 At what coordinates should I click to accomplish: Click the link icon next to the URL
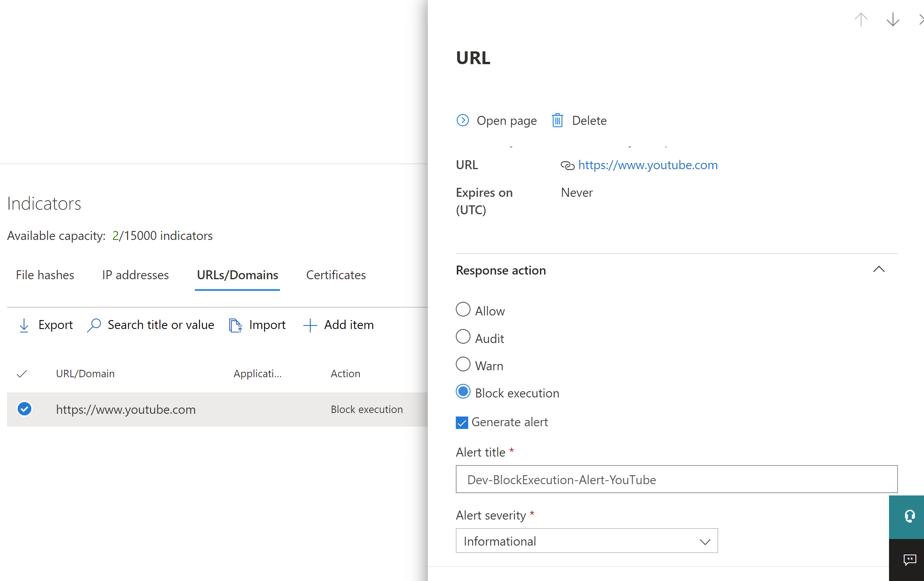pos(567,165)
